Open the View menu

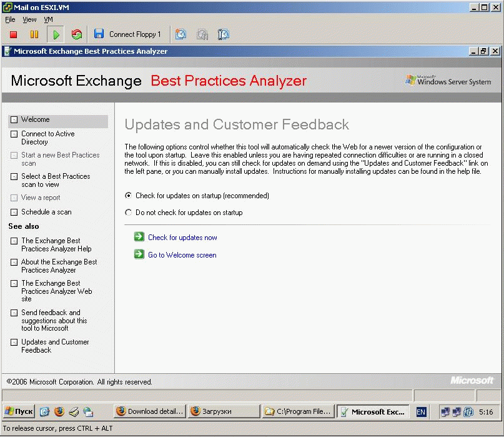click(x=29, y=19)
